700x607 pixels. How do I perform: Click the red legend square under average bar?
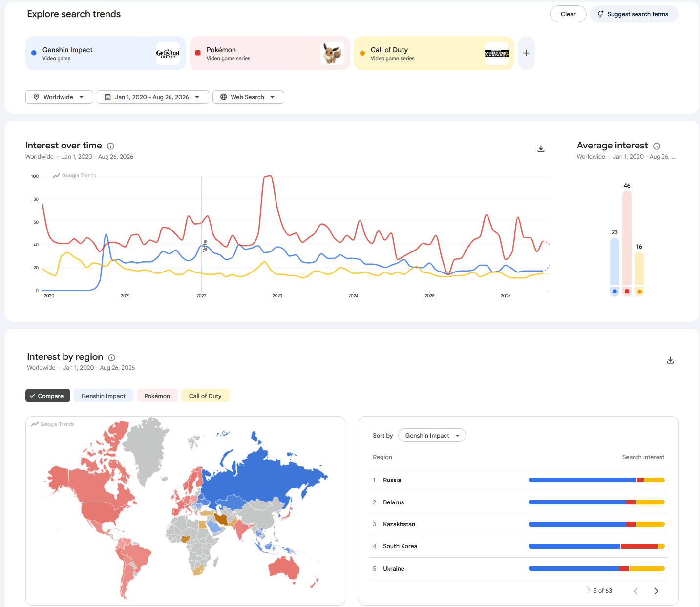(627, 292)
